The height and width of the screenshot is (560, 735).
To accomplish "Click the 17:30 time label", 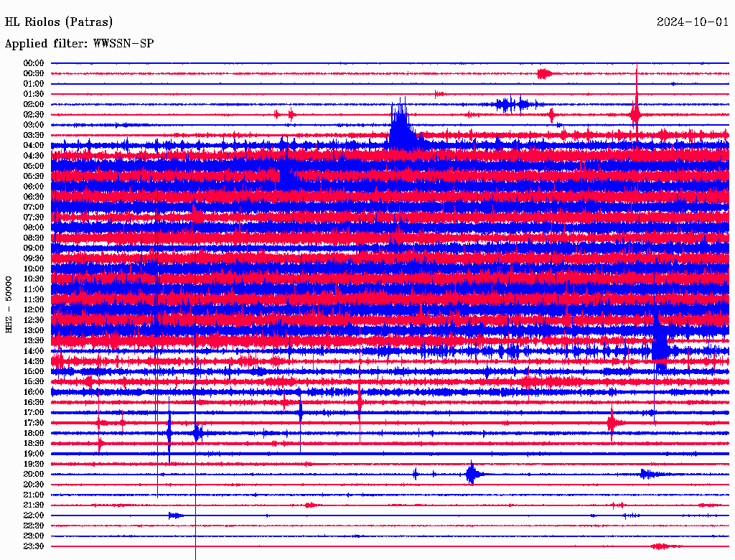I will point(34,423).
